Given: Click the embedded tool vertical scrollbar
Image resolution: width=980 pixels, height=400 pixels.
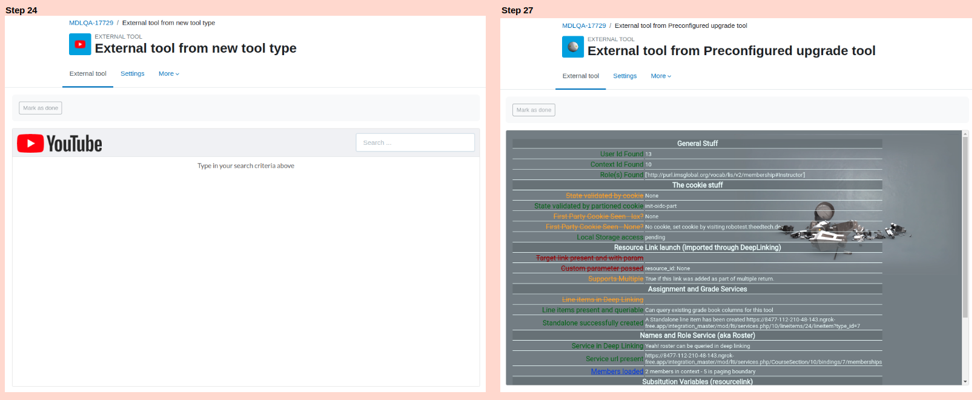Looking at the screenshot, I should pyautogui.click(x=965, y=227).
